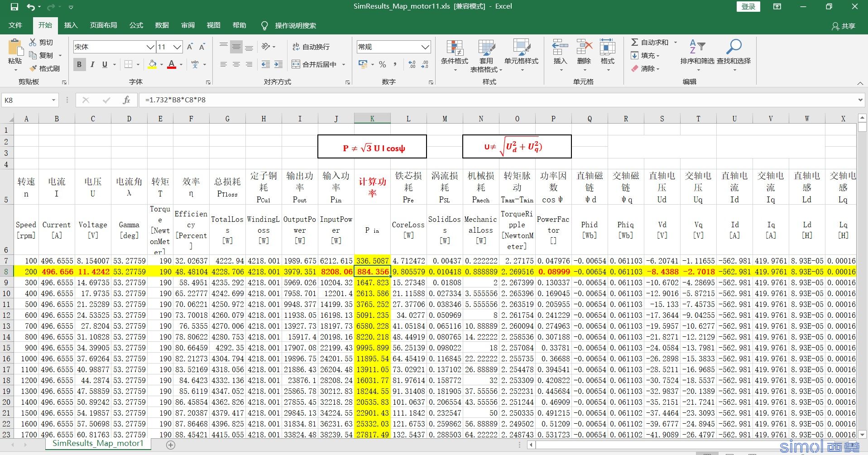Click the text orientation icon

tap(266, 47)
